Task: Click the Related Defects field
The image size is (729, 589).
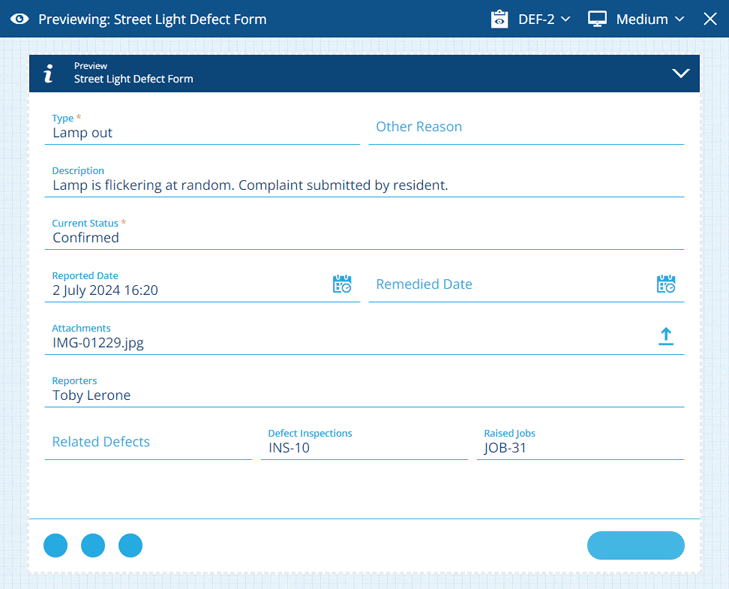Action: (x=148, y=442)
